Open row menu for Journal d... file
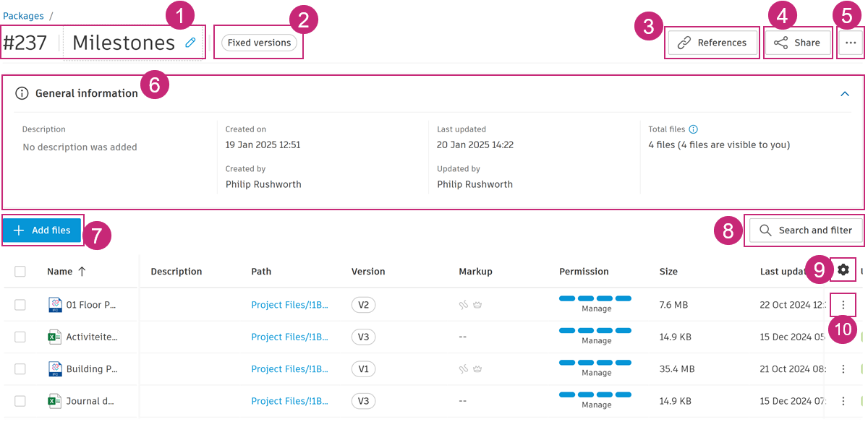 [843, 401]
